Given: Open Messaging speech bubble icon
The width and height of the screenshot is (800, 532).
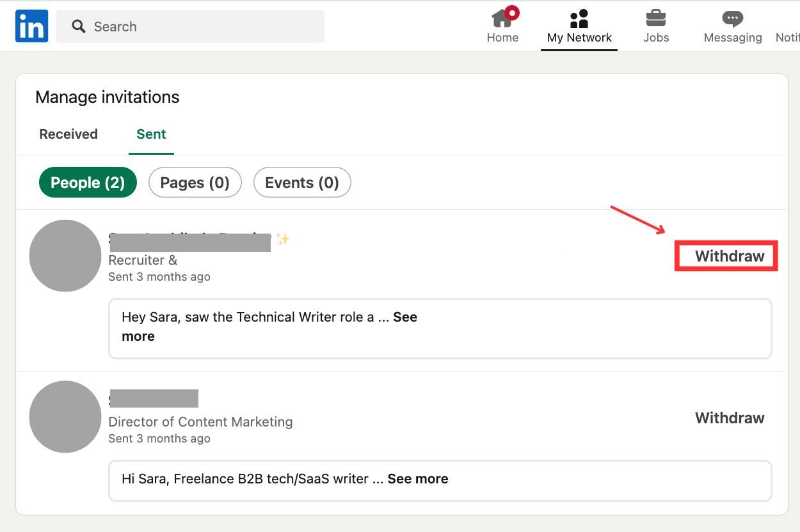Looking at the screenshot, I should (733, 19).
